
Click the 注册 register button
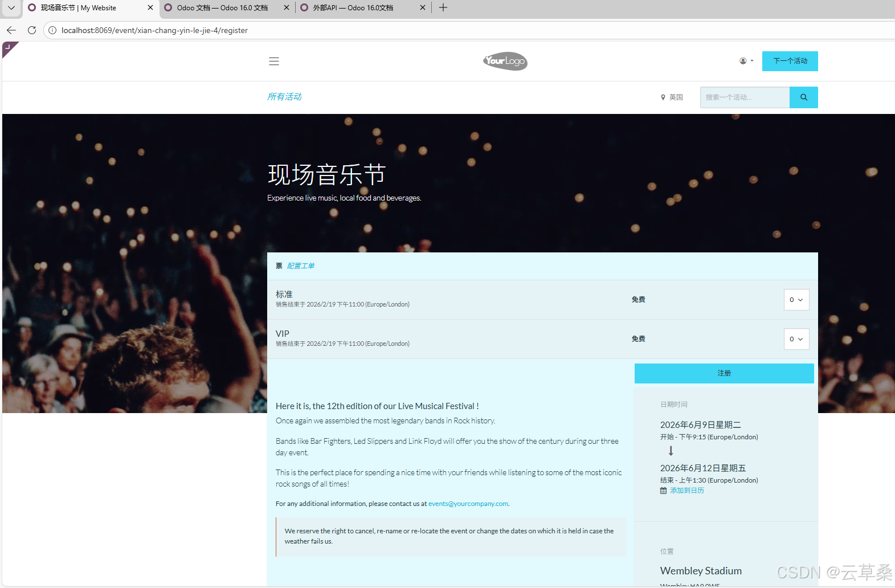(x=724, y=373)
